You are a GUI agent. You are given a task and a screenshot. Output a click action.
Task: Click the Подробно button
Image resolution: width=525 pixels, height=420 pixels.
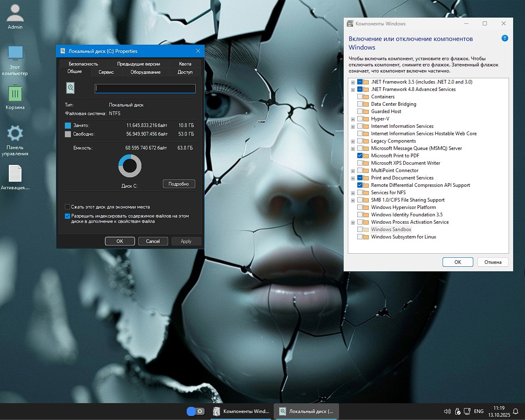(179, 184)
